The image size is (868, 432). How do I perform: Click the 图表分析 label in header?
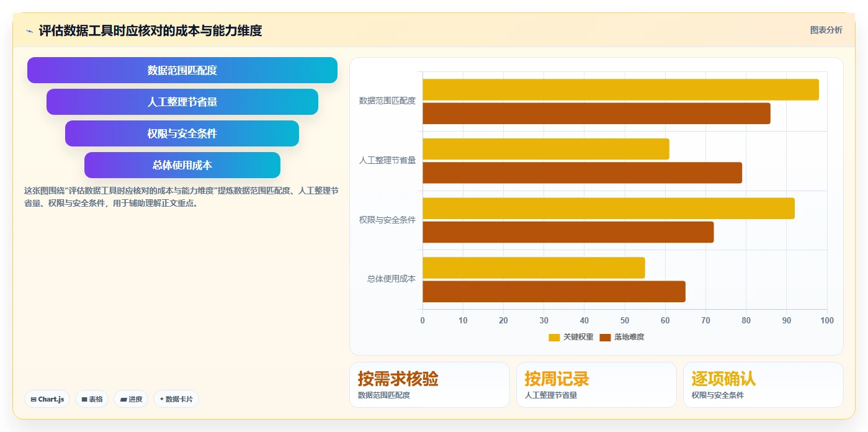826,30
